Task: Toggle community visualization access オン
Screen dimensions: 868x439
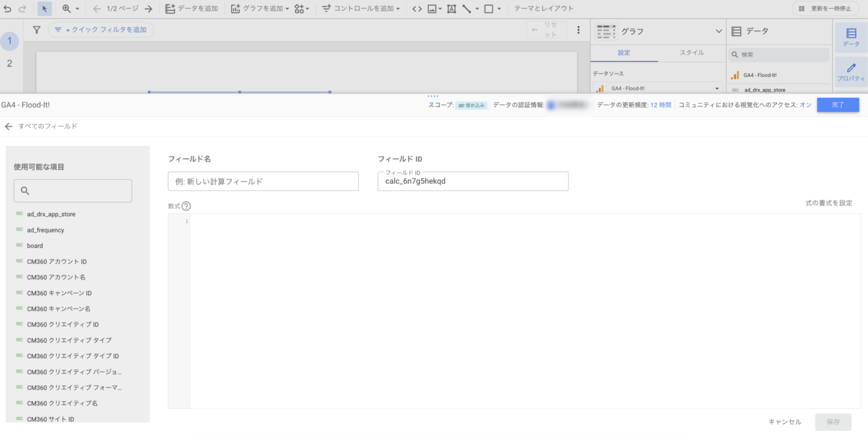Action: coord(805,105)
